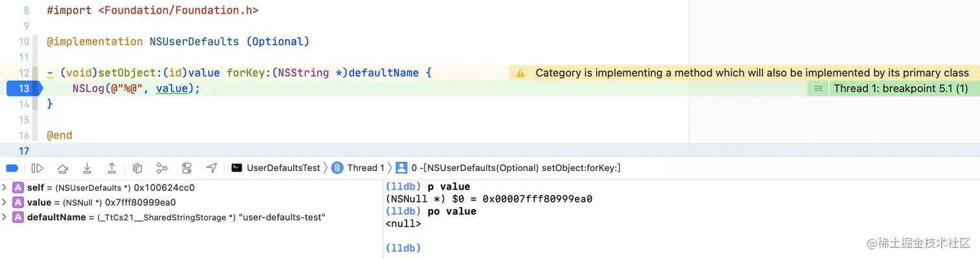Viewport: 980px width, 259px height.
Task: Click the "user-defaults-test" string value
Action: (x=283, y=218)
